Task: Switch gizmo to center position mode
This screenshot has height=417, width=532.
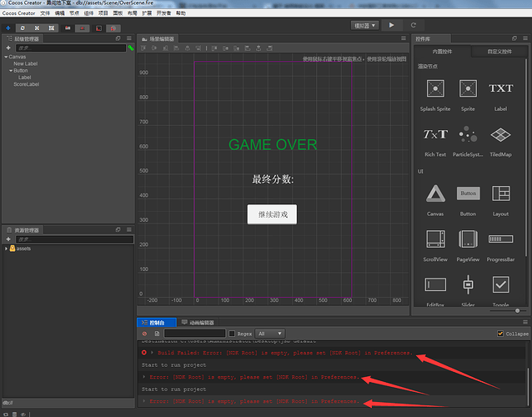Action: point(82,28)
